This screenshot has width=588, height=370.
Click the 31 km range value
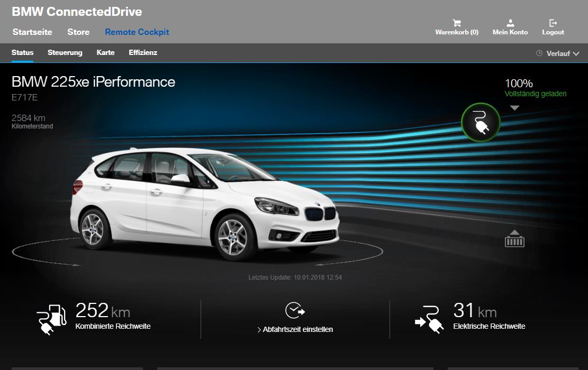click(x=475, y=310)
